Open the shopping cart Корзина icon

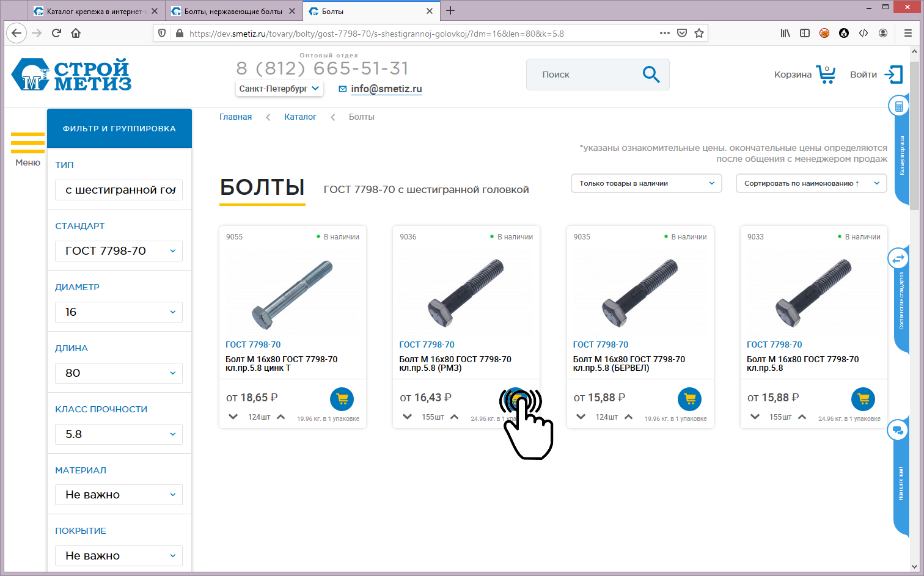click(x=826, y=75)
